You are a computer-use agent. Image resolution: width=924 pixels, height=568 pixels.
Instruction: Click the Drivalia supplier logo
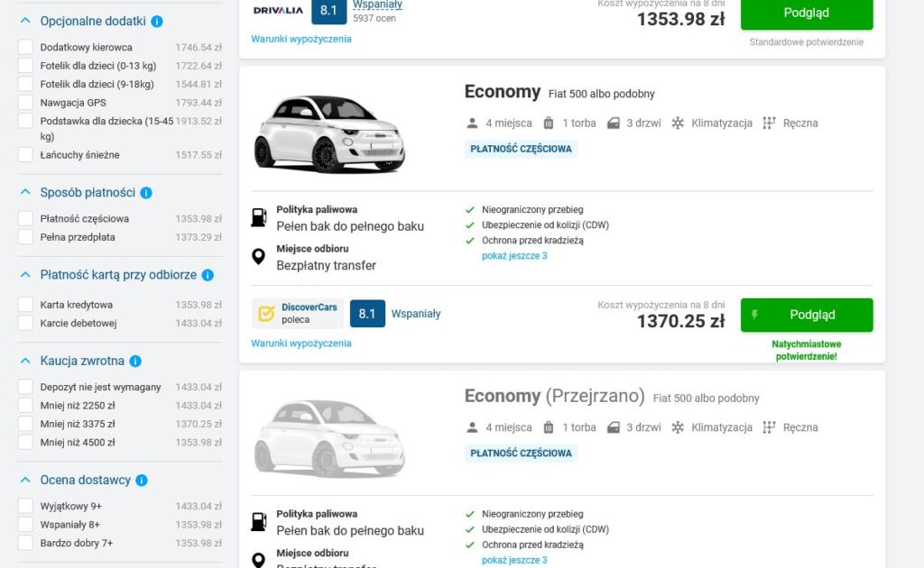click(278, 11)
